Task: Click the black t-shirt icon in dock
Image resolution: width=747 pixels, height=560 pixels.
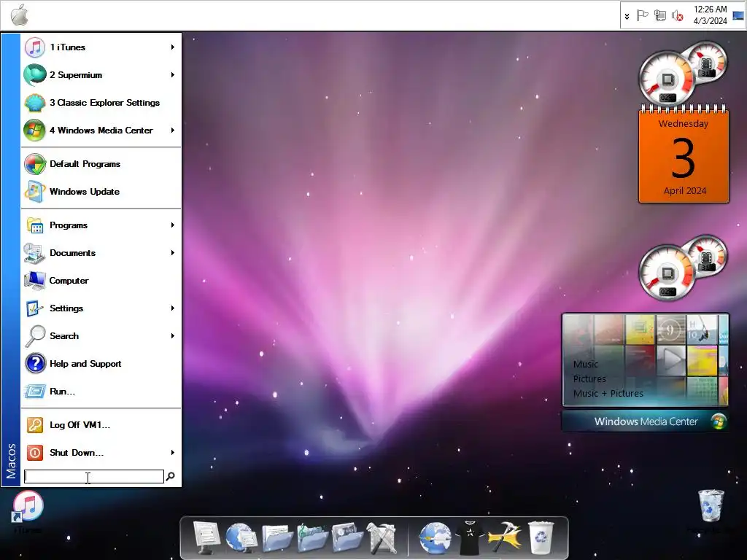Action: [470, 537]
